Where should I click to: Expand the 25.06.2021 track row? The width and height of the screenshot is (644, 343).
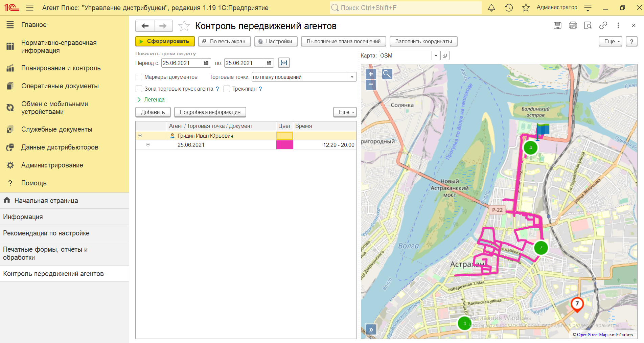coord(148,145)
